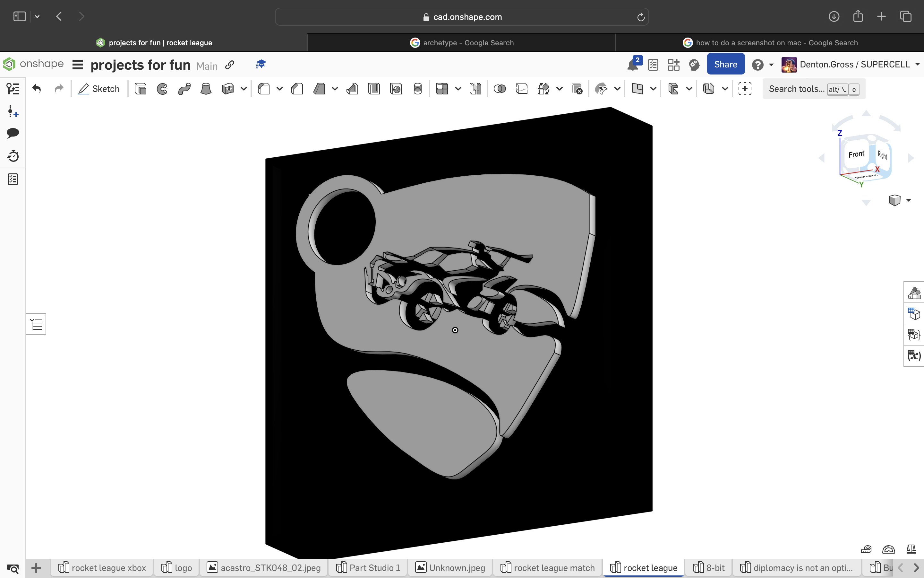Viewport: 924px width, 578px height.
Task: Expand the draft tool dropdown arrow
Action: tap(335, 89)
